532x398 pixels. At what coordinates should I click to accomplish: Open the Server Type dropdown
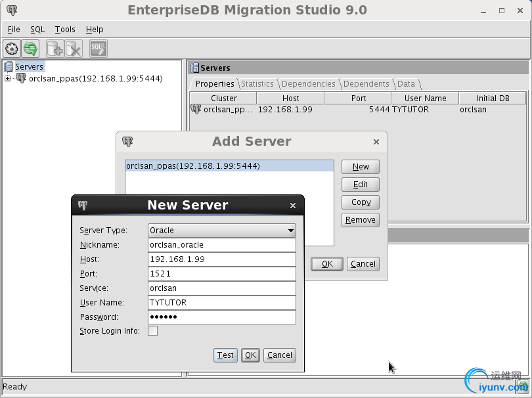point(222,231)
